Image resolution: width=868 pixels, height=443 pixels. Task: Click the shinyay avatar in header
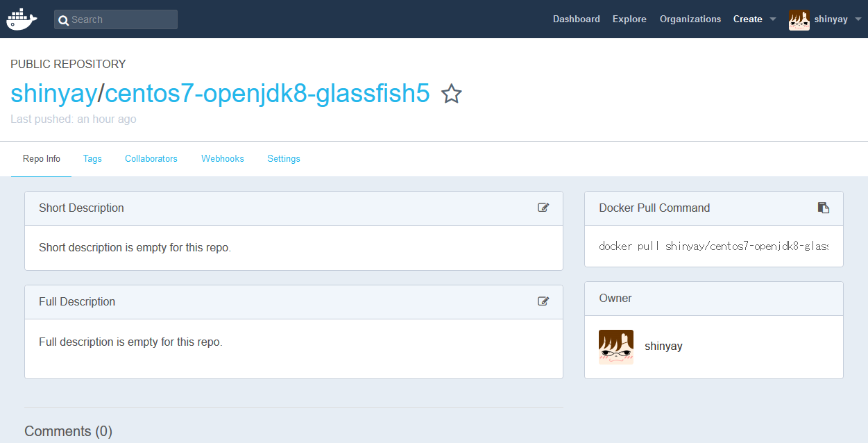pos(799,20)
